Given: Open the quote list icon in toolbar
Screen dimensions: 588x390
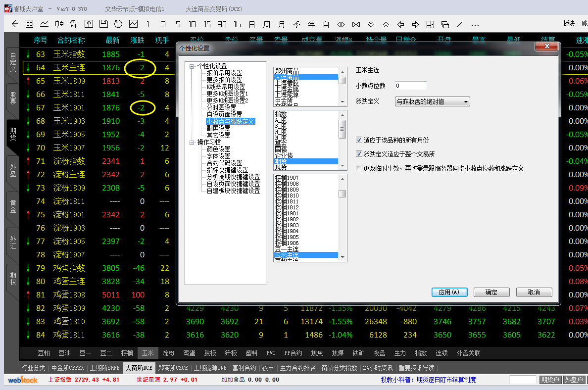Looking at the screenshot, I should pyautogui.click(x=30, y=24).
